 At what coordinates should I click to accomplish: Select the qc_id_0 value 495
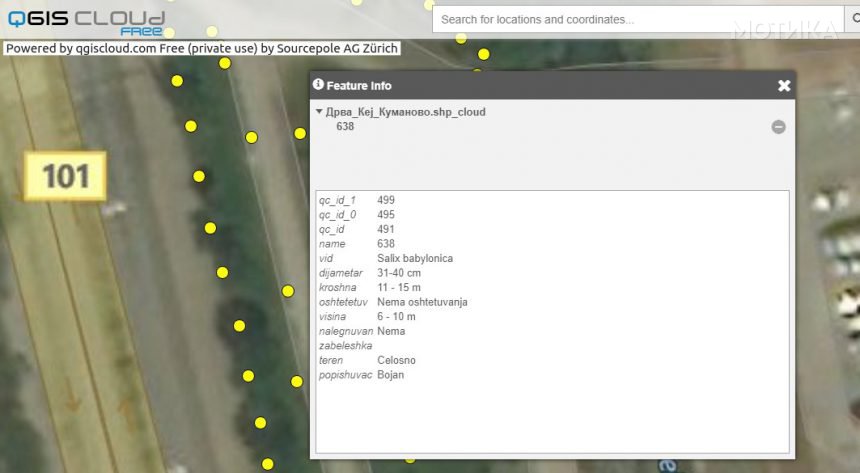(x=386, y=215)
